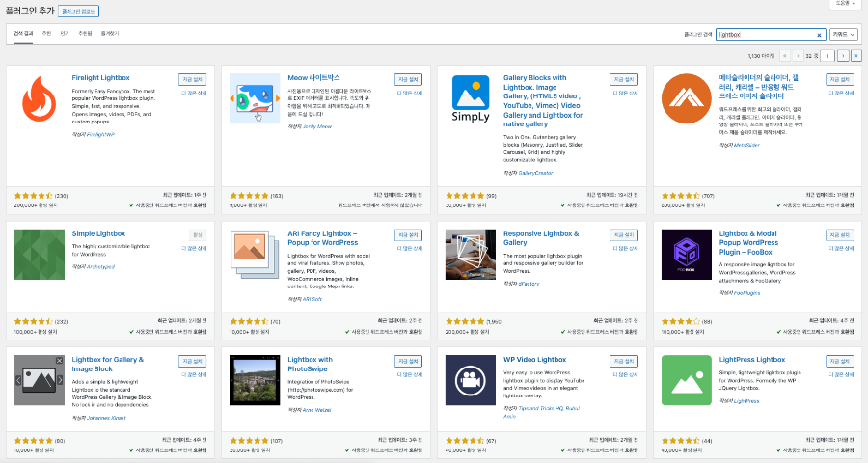Open author link ARI Soft
This screenshot has width=868, height=463.
pyautogui.click(x=312, y=299)
